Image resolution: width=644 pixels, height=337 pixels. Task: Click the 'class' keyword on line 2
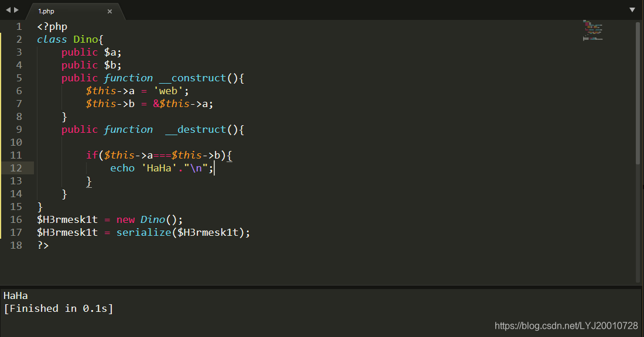point(52,39)
